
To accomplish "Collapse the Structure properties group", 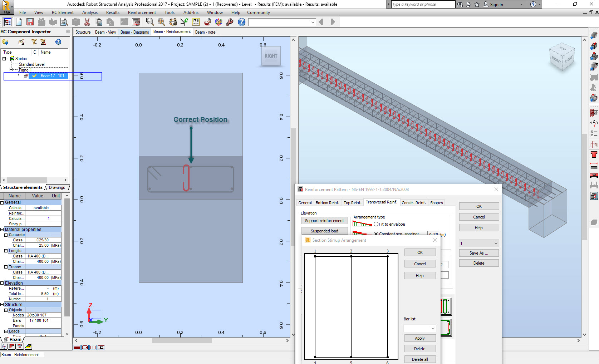I will click(x=2, y=305).
